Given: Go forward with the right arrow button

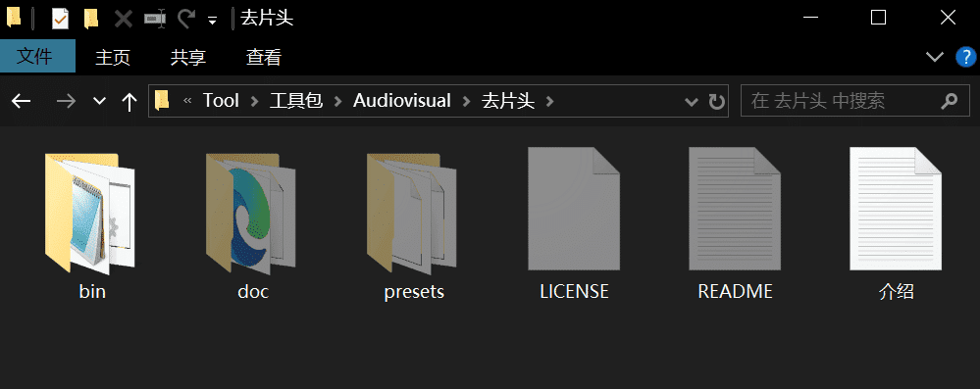Looking at the screenshot, I should (66, 101).
